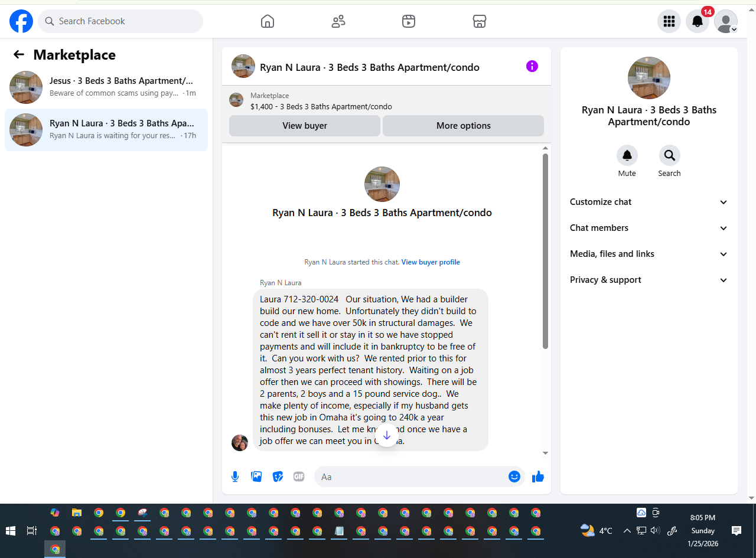Open notifications bell with 14 badge
Screen dimensions: 756x558
click(698, 21)
